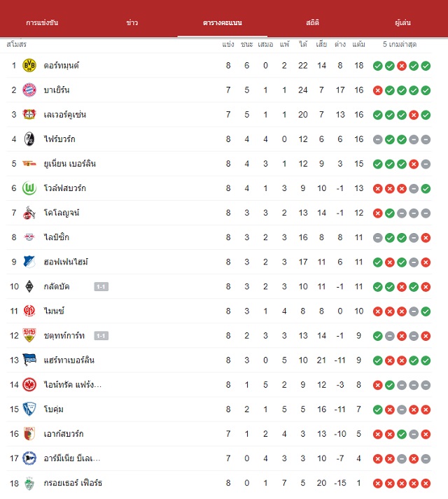This screenshot has width=448, height=499.
Task: Select the Mainz red club logo
Action: click(x=29, y=311)
